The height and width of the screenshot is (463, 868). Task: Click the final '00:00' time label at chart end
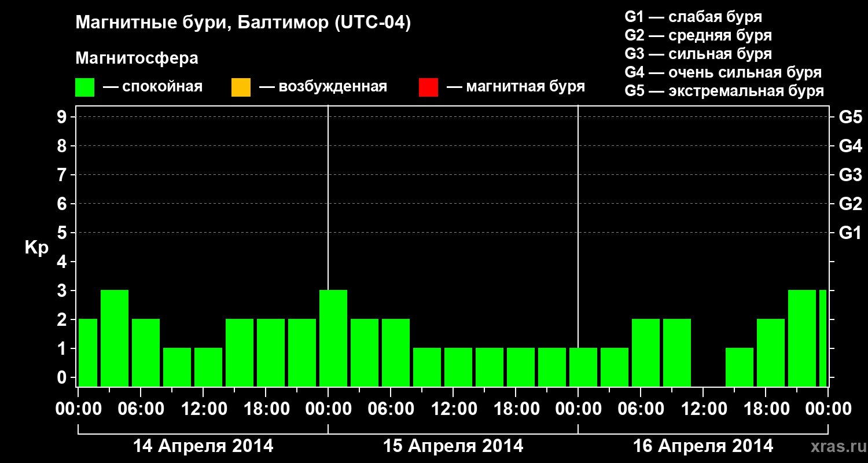click(827, 409)
